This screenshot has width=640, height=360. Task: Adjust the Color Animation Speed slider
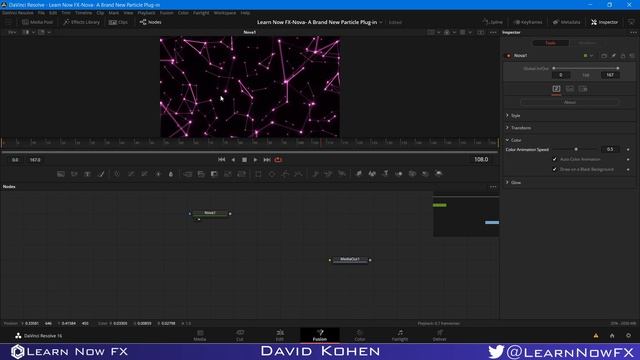[x=576, y=149]
